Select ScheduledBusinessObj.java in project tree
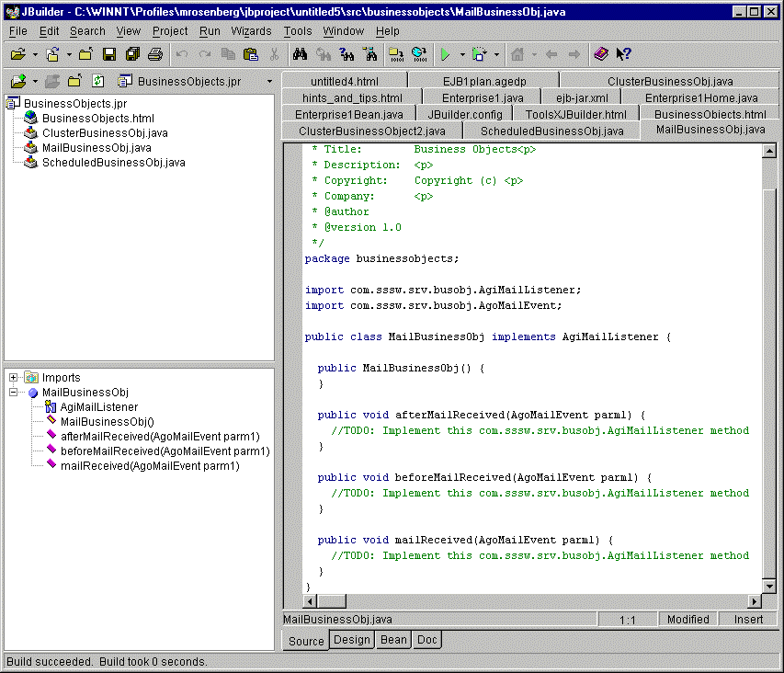The image size is (784, 673). click(x=113, y=163)
